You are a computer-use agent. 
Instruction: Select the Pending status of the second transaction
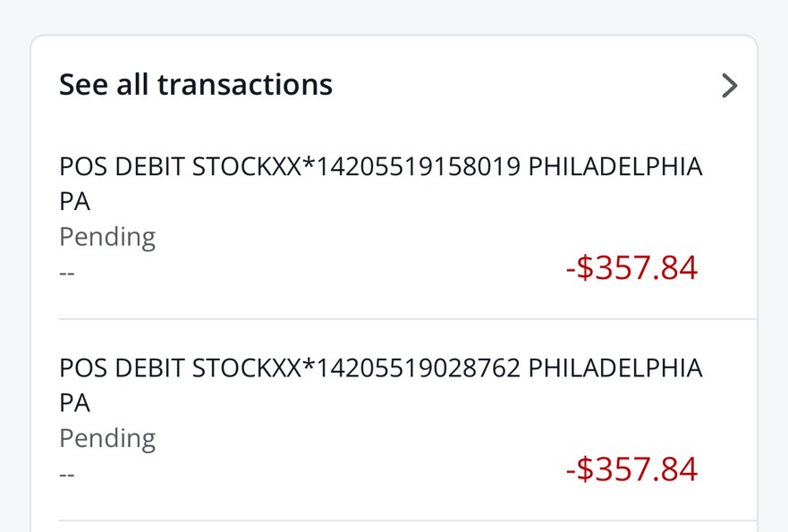[107, 438]
